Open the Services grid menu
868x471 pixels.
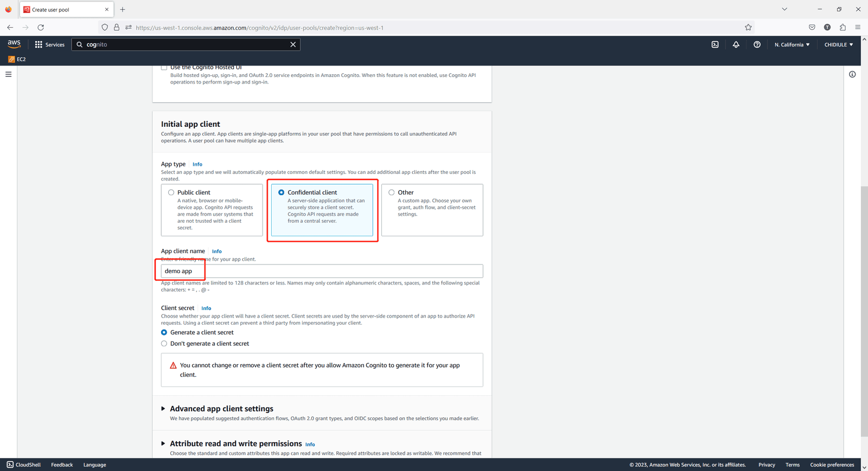tap(50, 44)
